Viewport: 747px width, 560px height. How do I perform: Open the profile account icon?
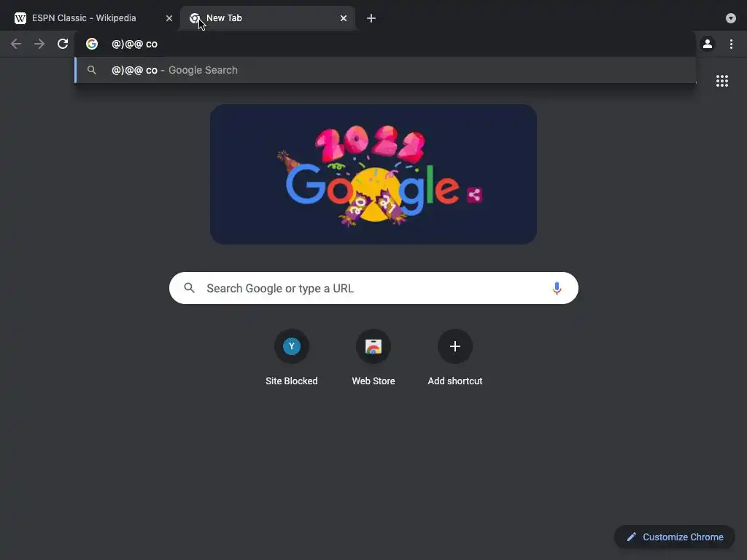(x=708, y=44)
